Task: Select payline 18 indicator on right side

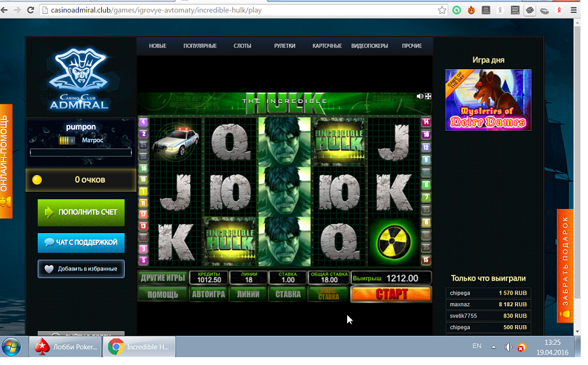Action: tap(426, 135)
